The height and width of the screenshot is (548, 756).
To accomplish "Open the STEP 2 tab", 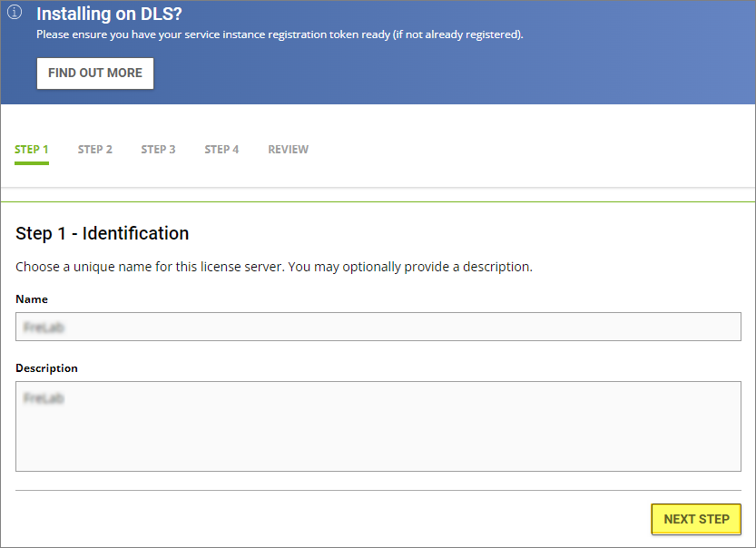I will 95,150.
